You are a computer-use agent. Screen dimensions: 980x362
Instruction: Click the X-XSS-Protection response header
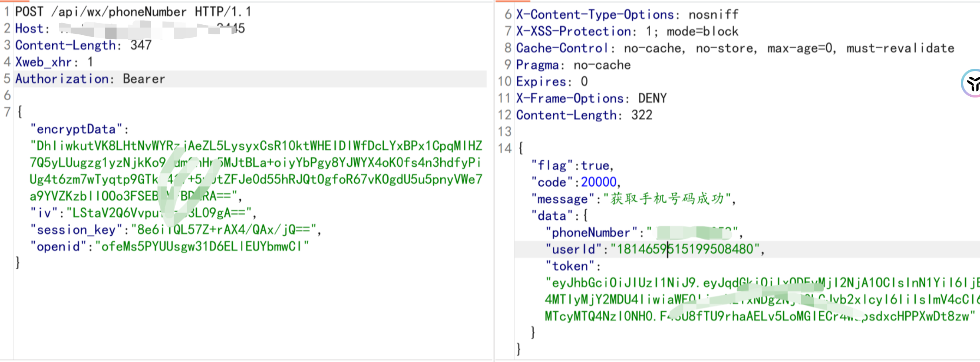click(x=574, y=32)
